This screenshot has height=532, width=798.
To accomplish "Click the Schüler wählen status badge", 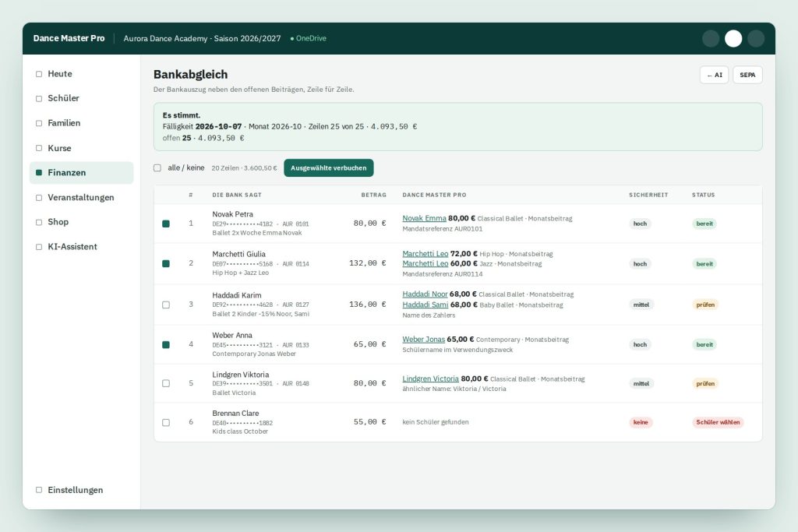I will tap(718, 422).
